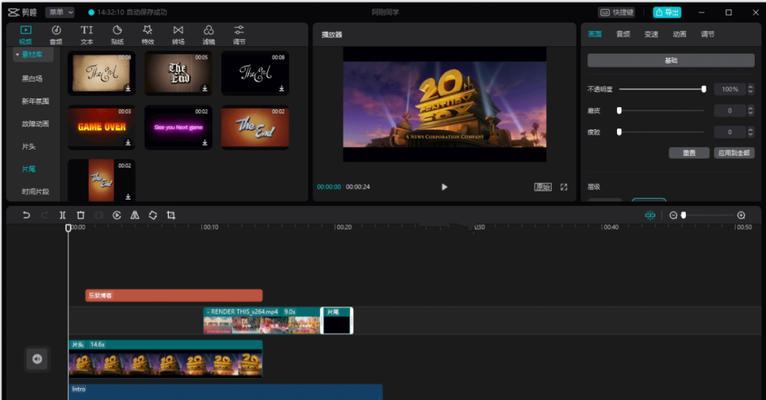766x400 pixels.
Task: Select the blue Intro audio track clip
Action: 225,392
